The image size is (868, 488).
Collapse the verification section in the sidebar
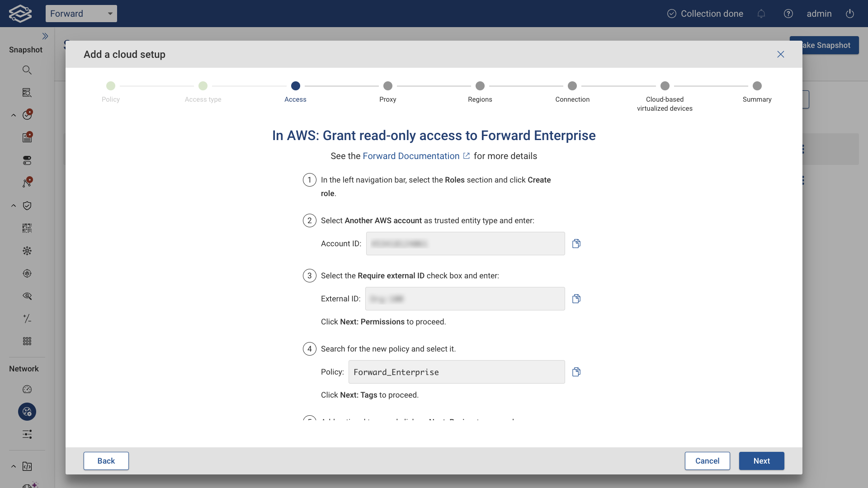13,206
